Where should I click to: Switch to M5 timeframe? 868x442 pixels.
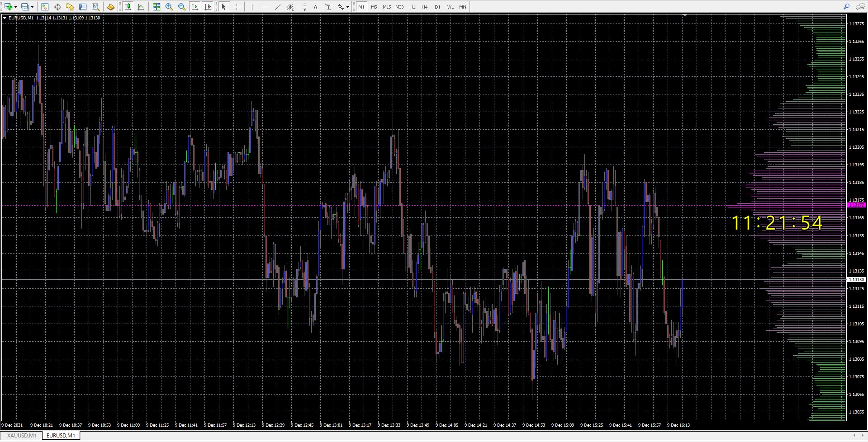374,7
